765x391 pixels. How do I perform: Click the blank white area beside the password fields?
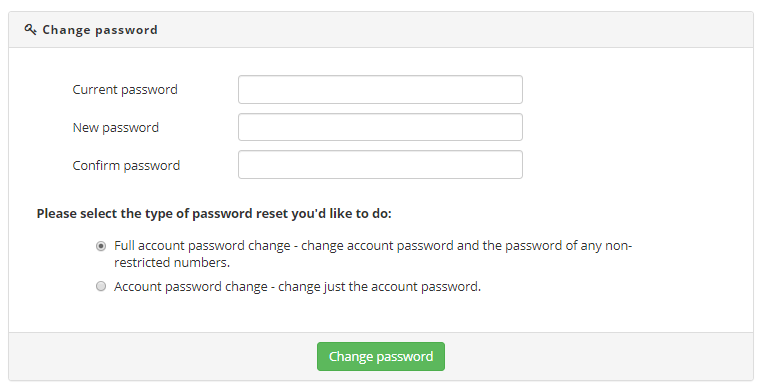[634, 127]
